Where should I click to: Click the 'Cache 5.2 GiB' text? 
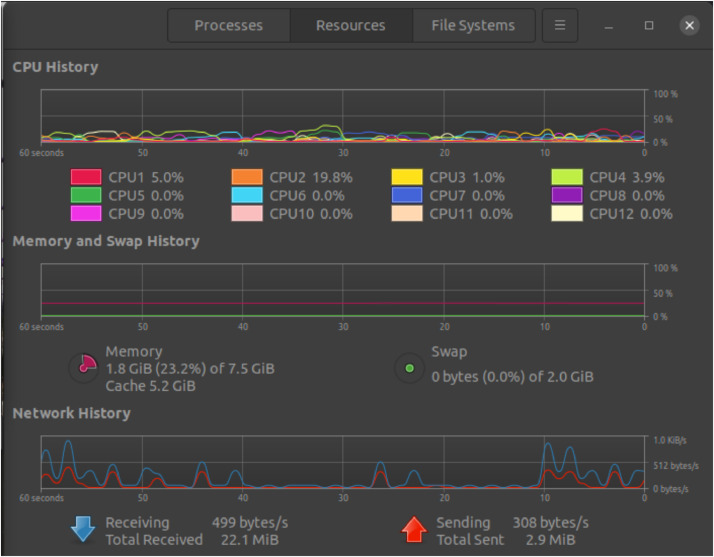pos(150,386)
